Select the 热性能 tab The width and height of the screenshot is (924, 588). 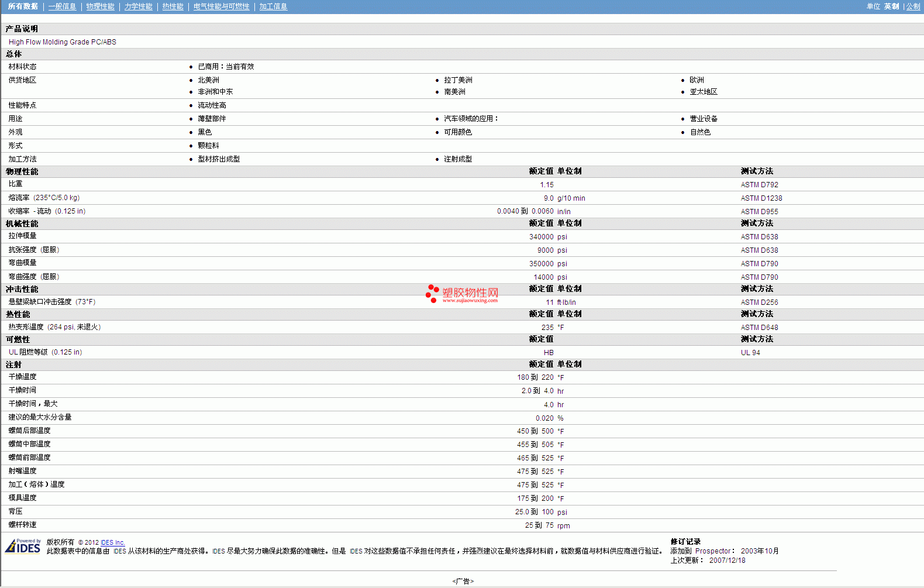pyautogui.click(x=173, y=6)
